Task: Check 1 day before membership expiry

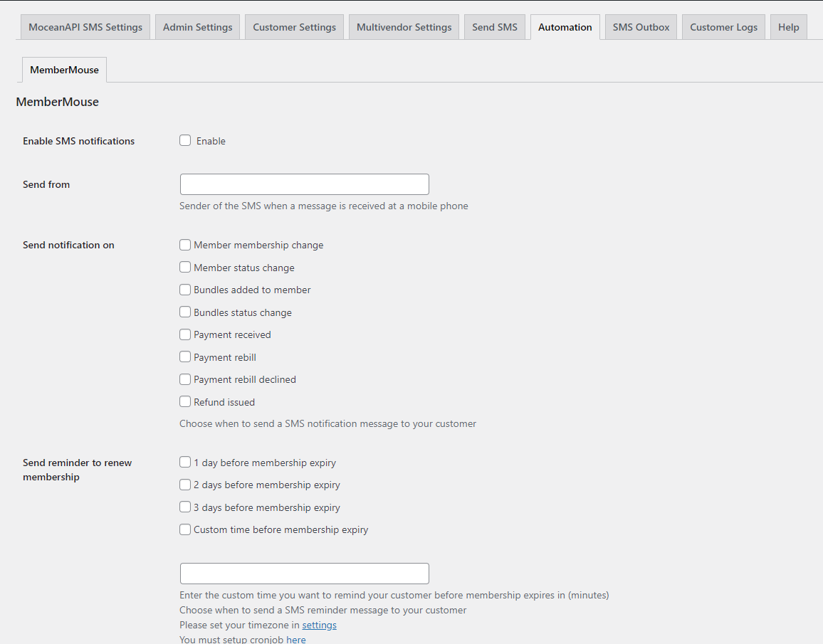Action: tap(185, 462)
